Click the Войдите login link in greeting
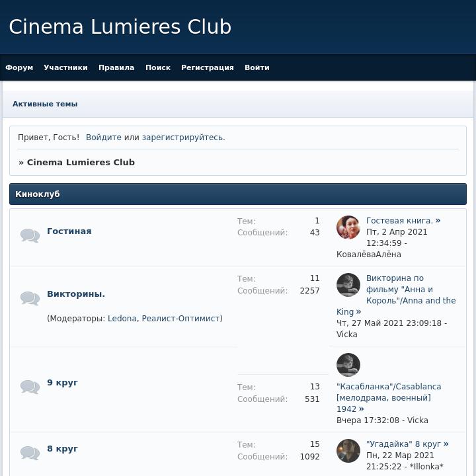Screen dimensions: 476x476 tap(104, 138)
